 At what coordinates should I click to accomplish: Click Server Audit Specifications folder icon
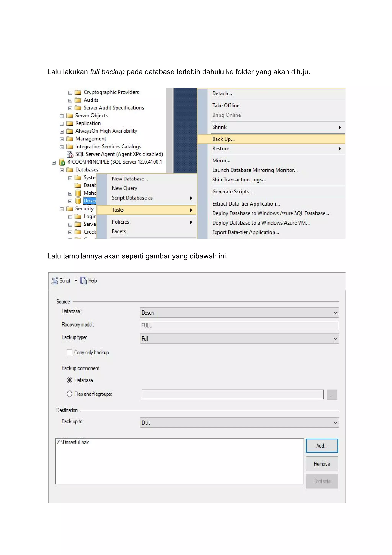pyautogui.click(x=78, y=108)
